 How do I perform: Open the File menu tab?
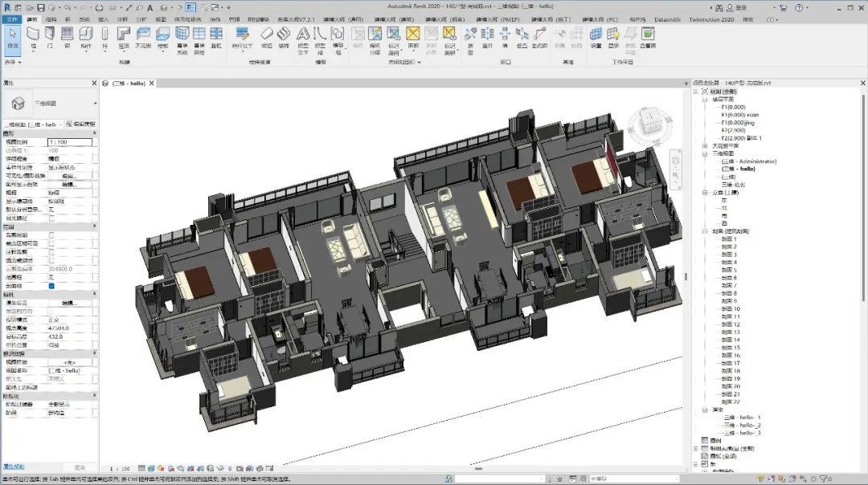click(11, 18)
